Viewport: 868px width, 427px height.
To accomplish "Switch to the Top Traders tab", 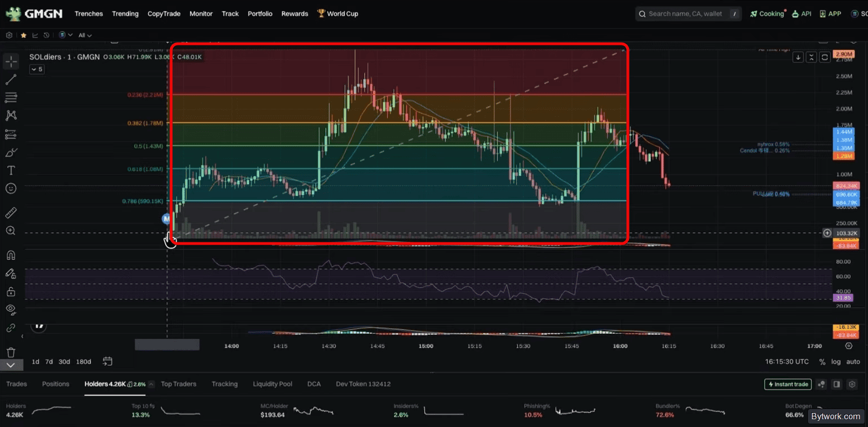I will 178,384.
